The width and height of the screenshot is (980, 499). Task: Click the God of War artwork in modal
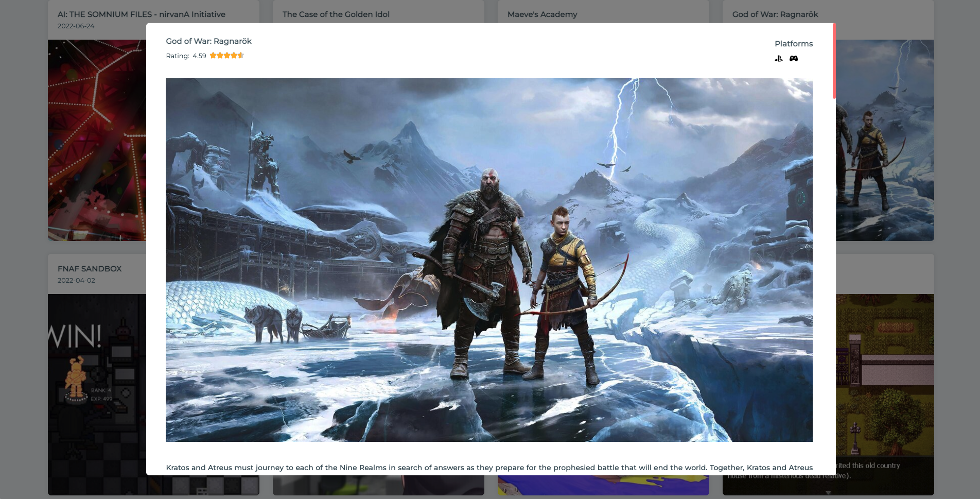tap(489, 260)
